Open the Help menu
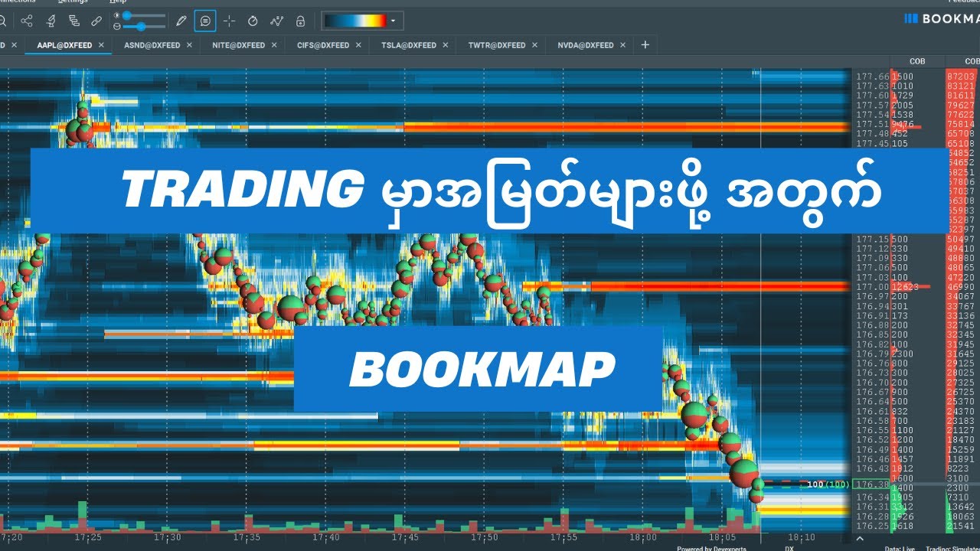Image resolution: width=980 pixels, height=551 pixels. [x=117, y=2]
